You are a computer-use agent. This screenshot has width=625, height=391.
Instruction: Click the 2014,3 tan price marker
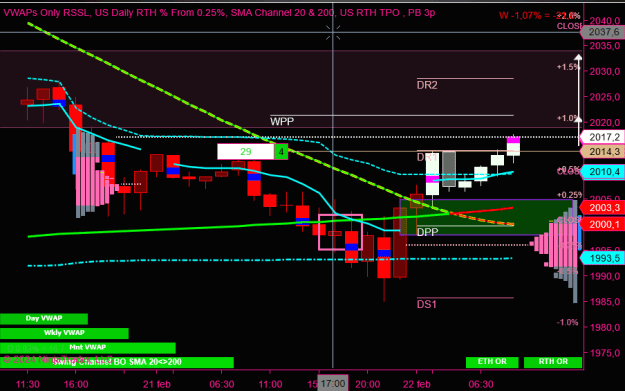point(603,151)
